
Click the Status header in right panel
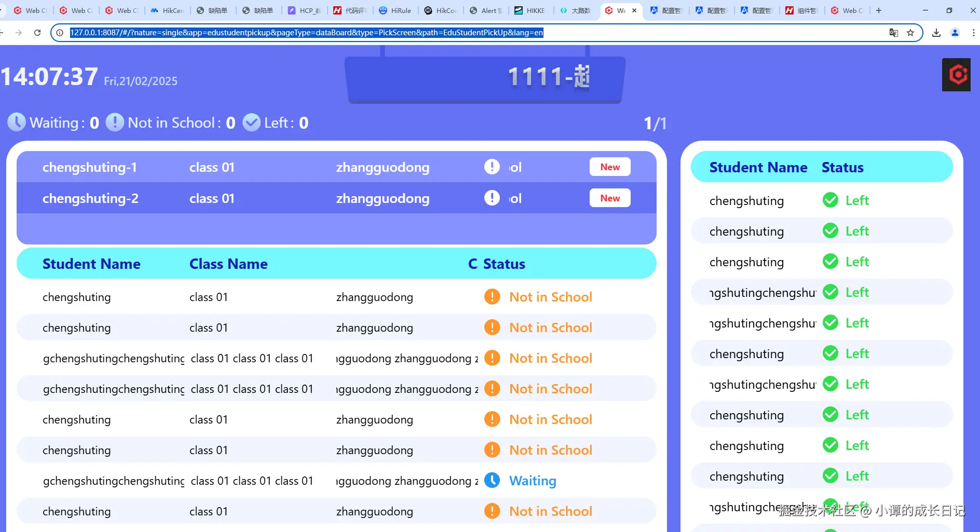coord(842,167)
